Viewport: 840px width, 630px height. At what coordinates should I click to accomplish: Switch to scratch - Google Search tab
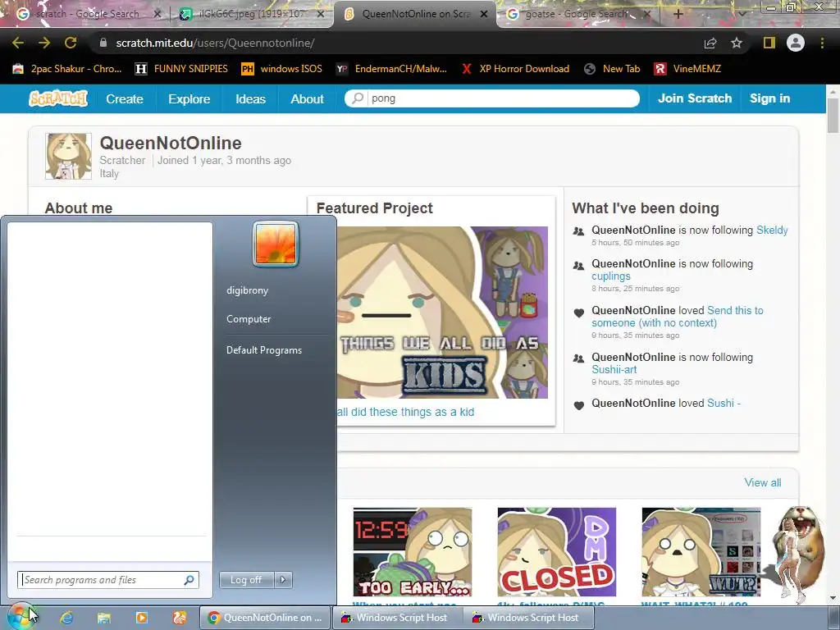(87, 14)
